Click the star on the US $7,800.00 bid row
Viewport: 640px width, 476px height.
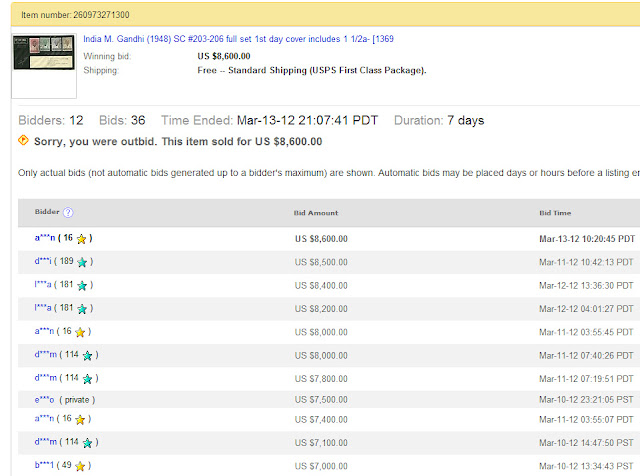(88, 379)
